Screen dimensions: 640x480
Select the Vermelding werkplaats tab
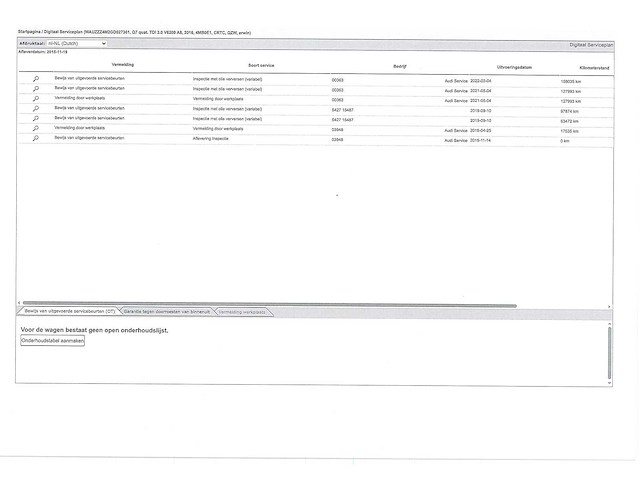[242, 312]
